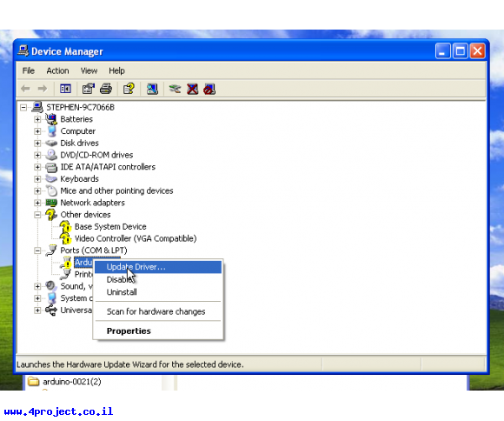Viewport: 504px width, 421px height.
Task: Open the Action menu
Action: point(57,70)
